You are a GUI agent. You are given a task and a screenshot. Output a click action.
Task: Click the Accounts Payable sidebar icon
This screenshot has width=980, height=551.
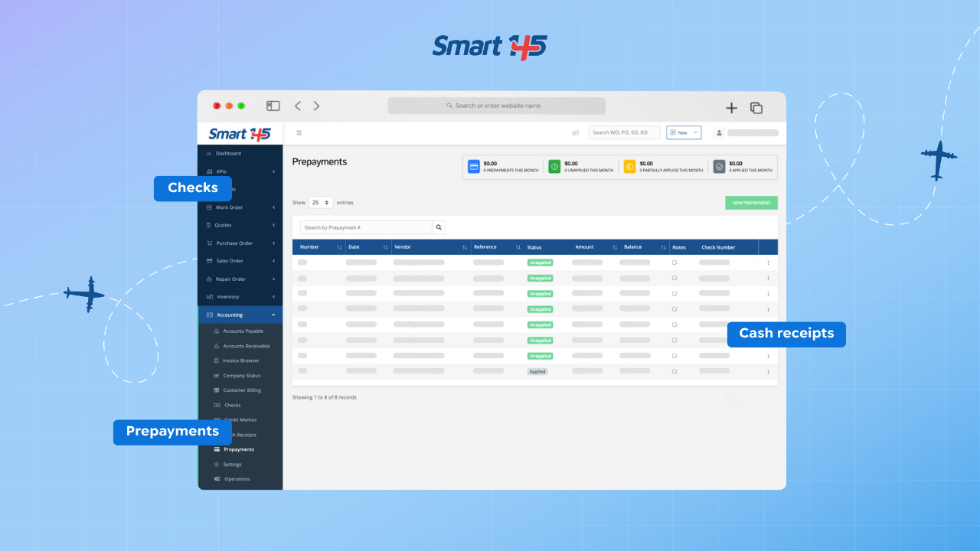217,331
